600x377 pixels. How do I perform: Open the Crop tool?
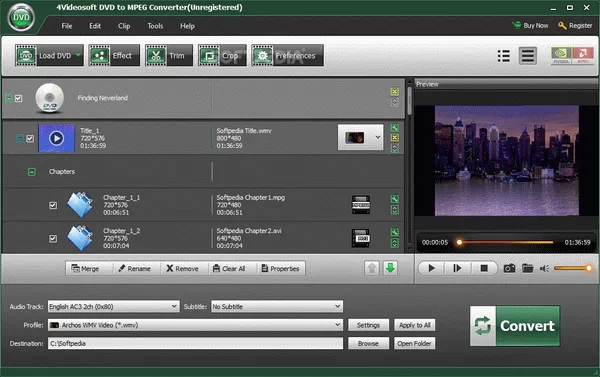(x=222, y=55)
